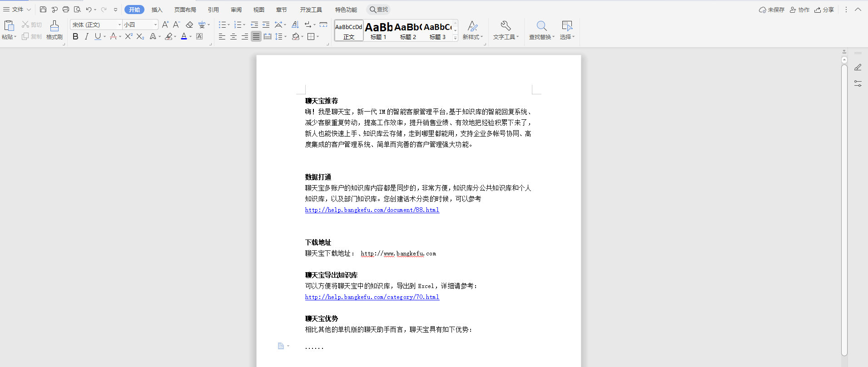Switch to the 视图 tab

(x=259, y=10)
